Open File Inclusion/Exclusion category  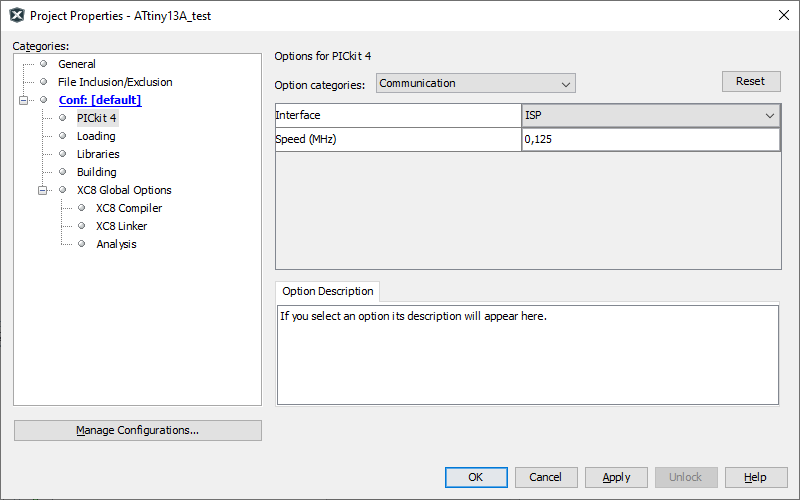115,82
